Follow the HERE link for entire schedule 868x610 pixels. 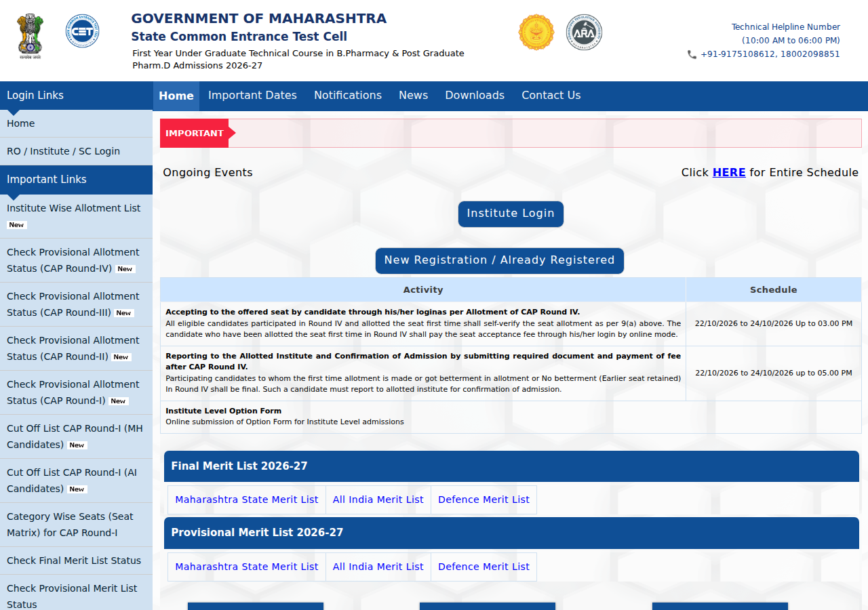(x=729, y=173)
